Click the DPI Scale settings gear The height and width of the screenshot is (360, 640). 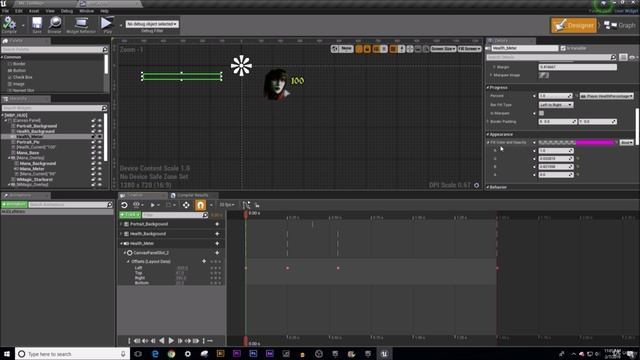coord(476,185)
